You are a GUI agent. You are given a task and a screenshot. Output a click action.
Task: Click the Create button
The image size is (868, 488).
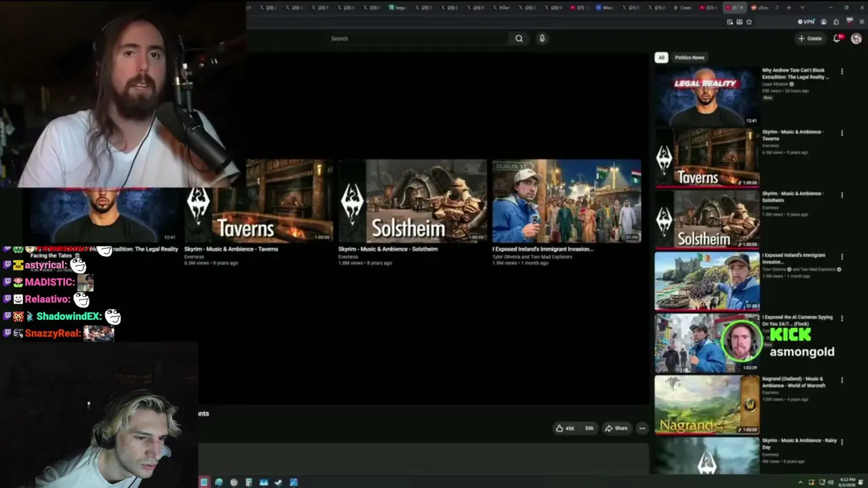pyautogui.click(x=810, y=39)
